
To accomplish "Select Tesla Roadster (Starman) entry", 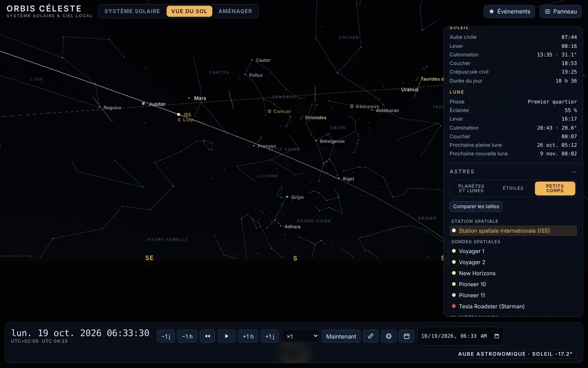I will pyautogui.click(x=513, y=306).
